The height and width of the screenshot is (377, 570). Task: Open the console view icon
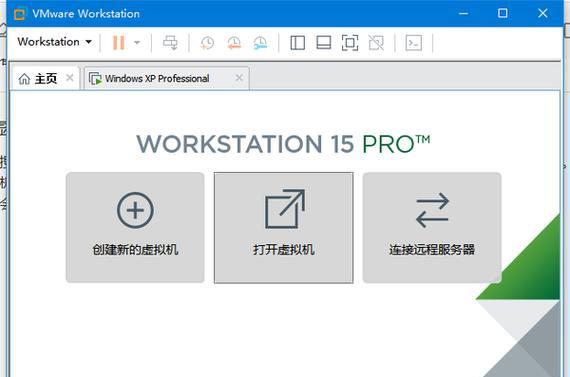[x=414, y=43]
